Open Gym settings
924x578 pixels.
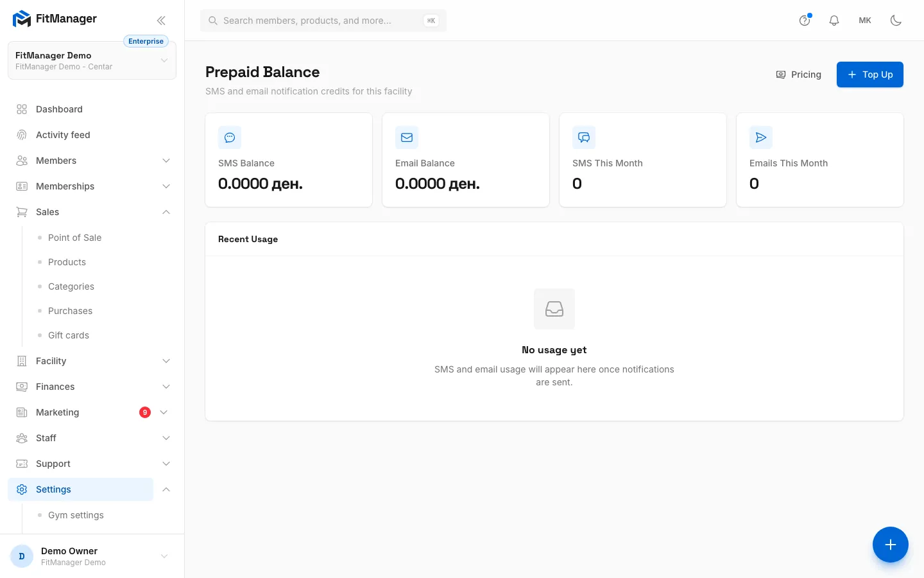[x=76, y=515]
